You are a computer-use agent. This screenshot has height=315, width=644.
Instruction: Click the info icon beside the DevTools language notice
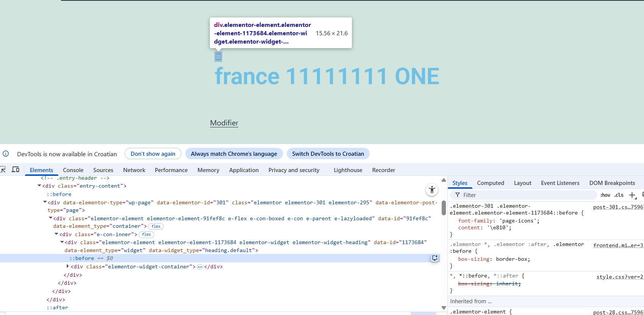click(6, 154)
